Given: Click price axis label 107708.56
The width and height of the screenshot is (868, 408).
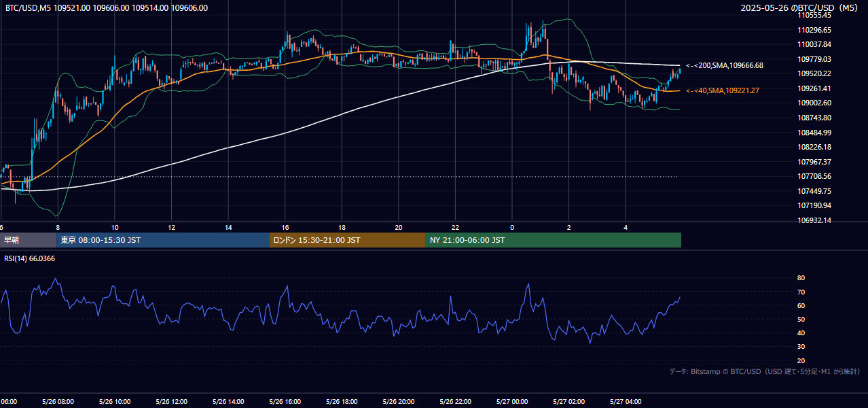Looking at the screenshot, I should (814, 176).
